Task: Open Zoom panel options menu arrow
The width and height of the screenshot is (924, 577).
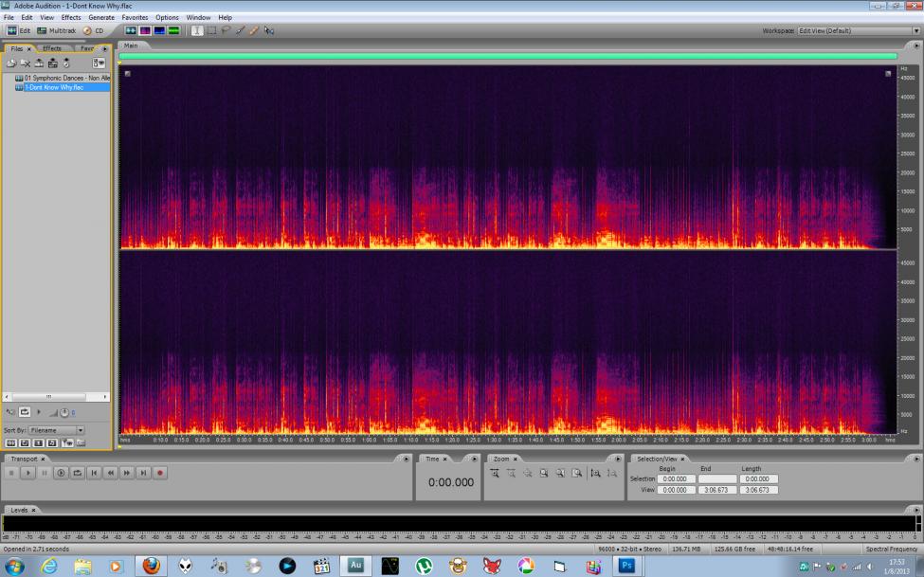Action: [618, 459]
